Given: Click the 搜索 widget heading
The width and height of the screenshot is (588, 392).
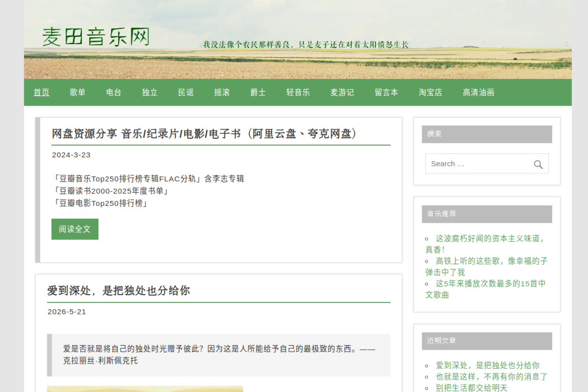Looking at the screenshot, I should [487, 134].
